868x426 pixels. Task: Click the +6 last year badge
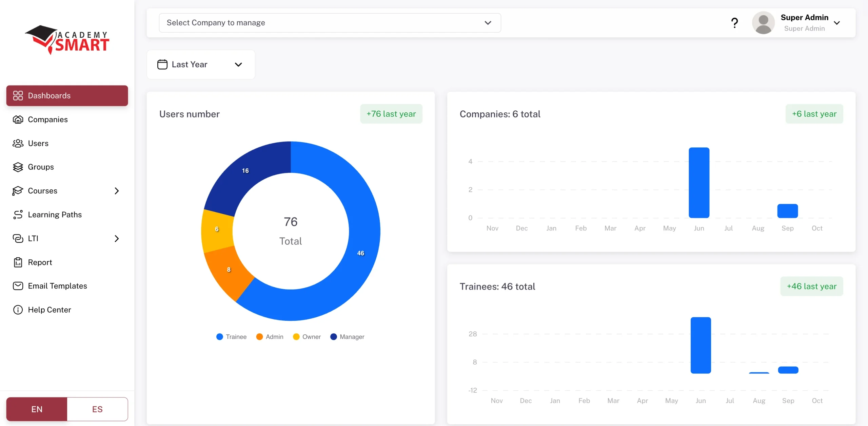tap(814, 114)
